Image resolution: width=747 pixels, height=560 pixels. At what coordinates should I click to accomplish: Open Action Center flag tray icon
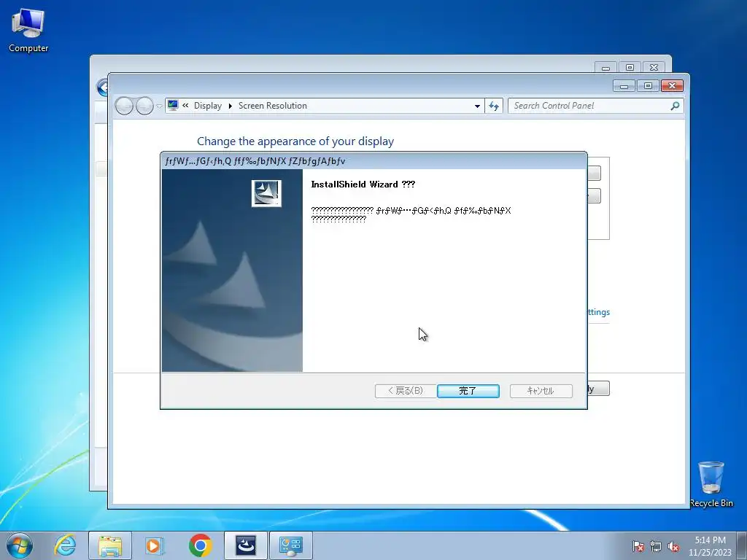pos(638,546)
